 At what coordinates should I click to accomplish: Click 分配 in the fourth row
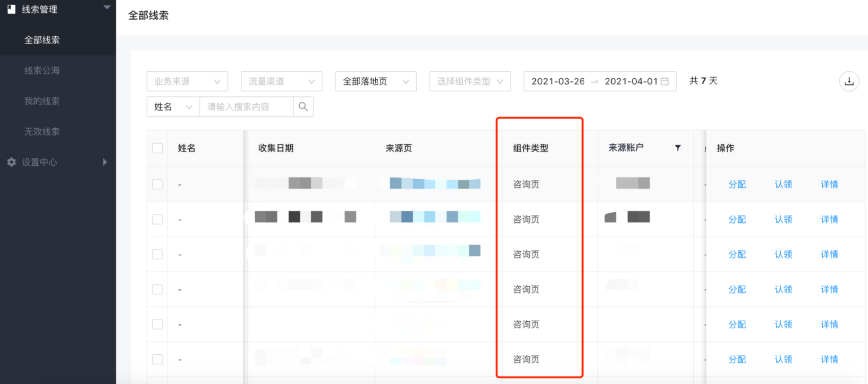click(737, 290)
